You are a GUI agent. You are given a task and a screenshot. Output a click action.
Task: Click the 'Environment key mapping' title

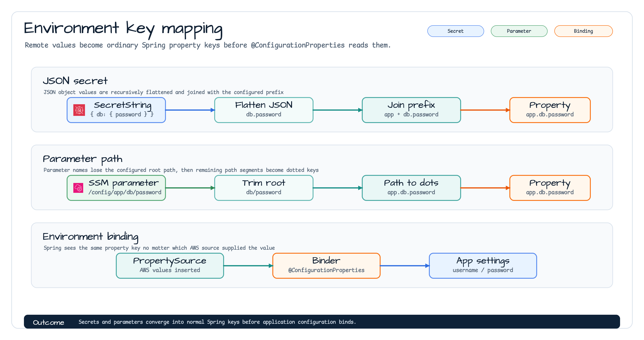tap(123, 30)
